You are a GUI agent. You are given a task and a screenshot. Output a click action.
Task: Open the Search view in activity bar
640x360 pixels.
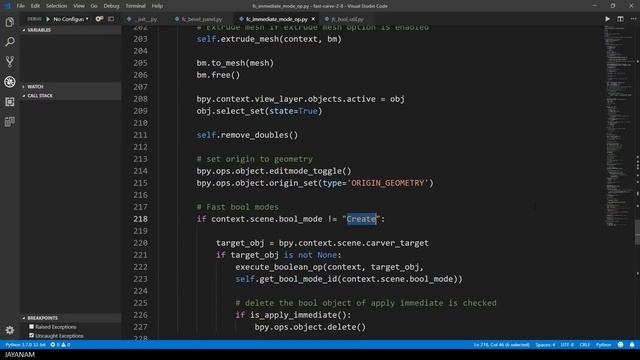point(10,42)
